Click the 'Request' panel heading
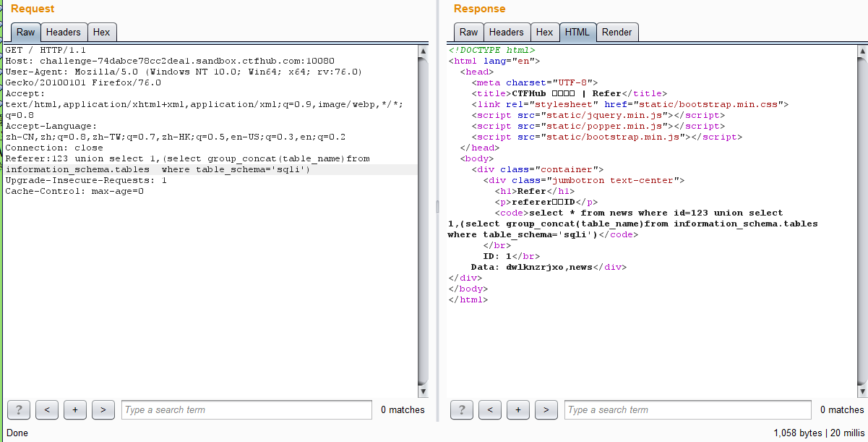The image size is (868, 442). tap(33, 9)
